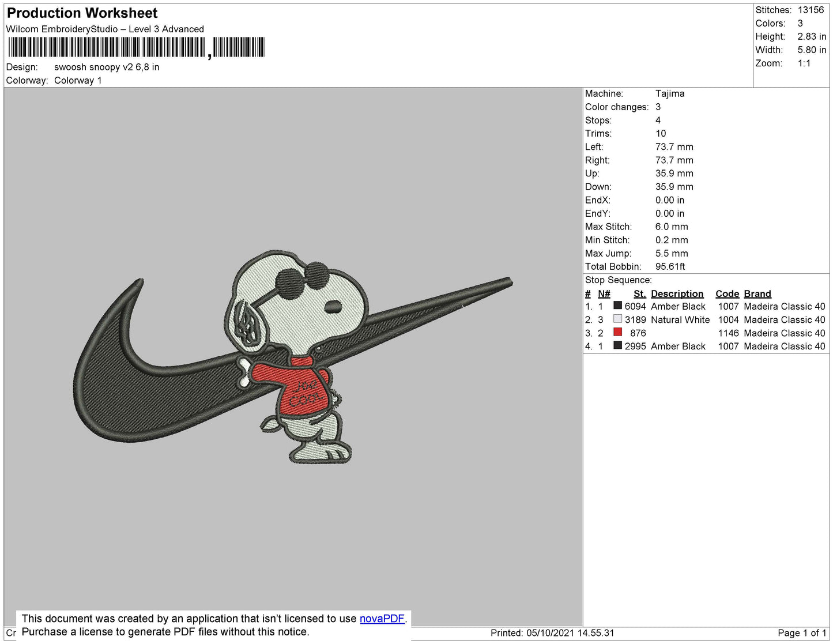Click the St. column header
This screenshot has height=644, width=833.
(x=639, y=293)
